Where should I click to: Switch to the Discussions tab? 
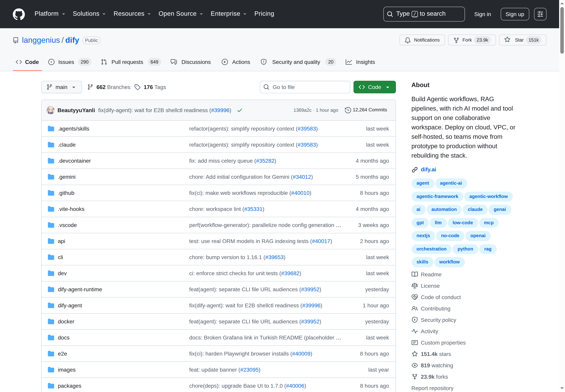[190, 62]
